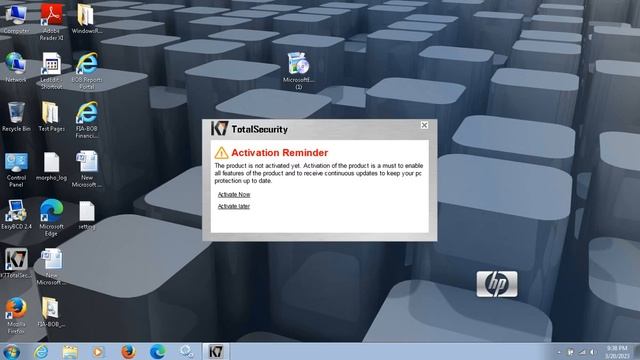Screen dimensions: 640x360
Task: Select the EasyBCD 2.4 shortcut
Action: coord(16,215)
